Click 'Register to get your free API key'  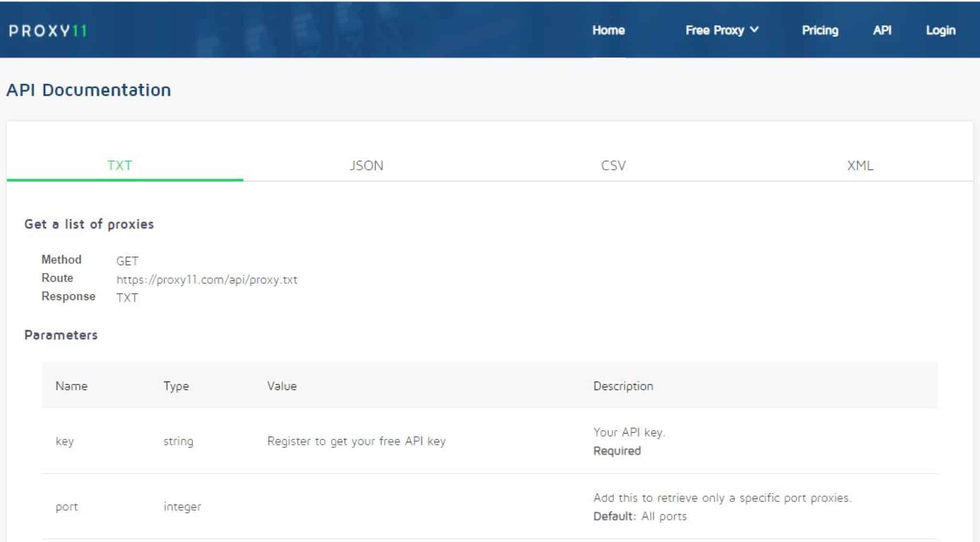(x=356, y=441)
